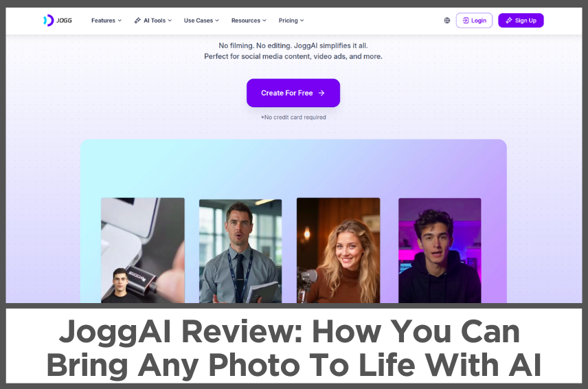
Task: Open the man in hoodie video thumbnail
Action: click(440, 250)
